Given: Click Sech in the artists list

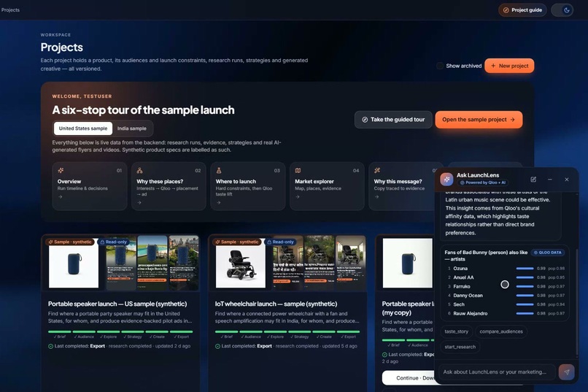Looking at the screenshot, I should point(459,304).
